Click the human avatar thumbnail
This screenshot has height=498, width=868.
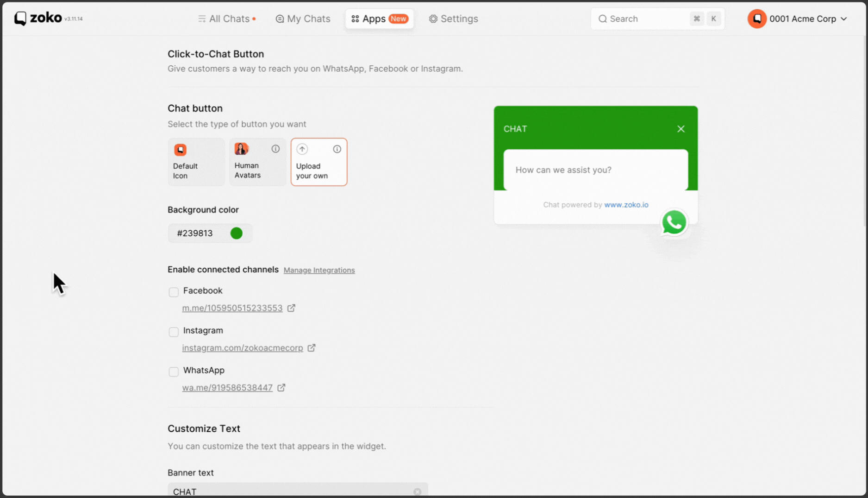(x=241, y=149)
